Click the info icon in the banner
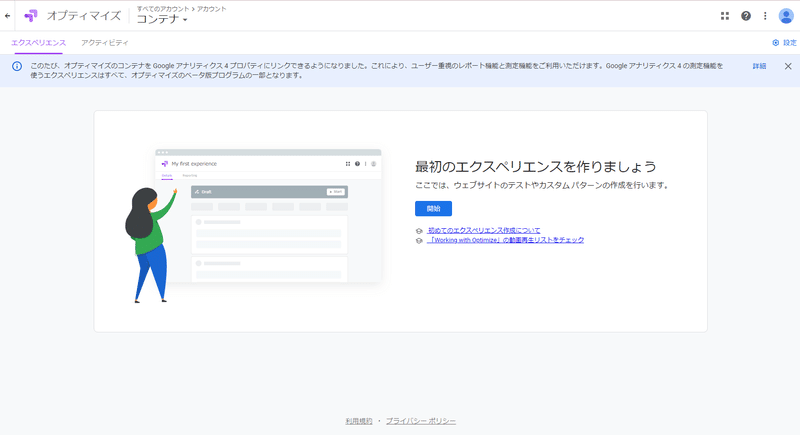Viewport: 800px width, 435px height. [x=17, y=66]
